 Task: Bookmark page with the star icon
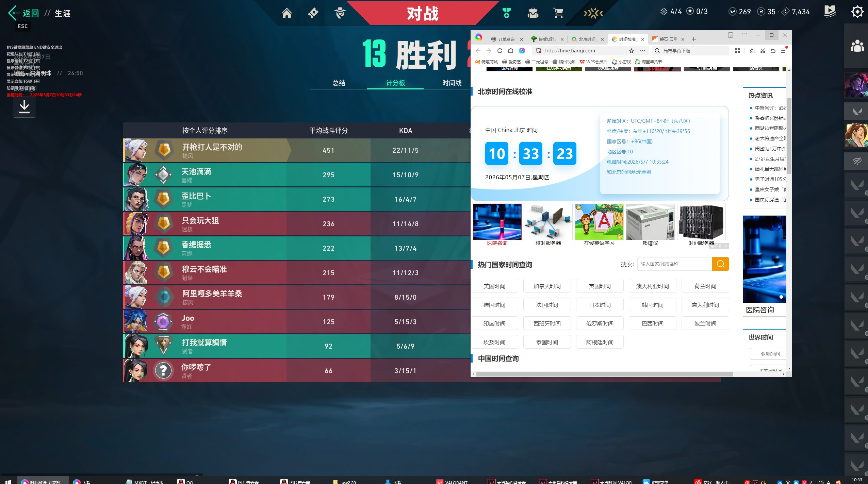(632, 51)
